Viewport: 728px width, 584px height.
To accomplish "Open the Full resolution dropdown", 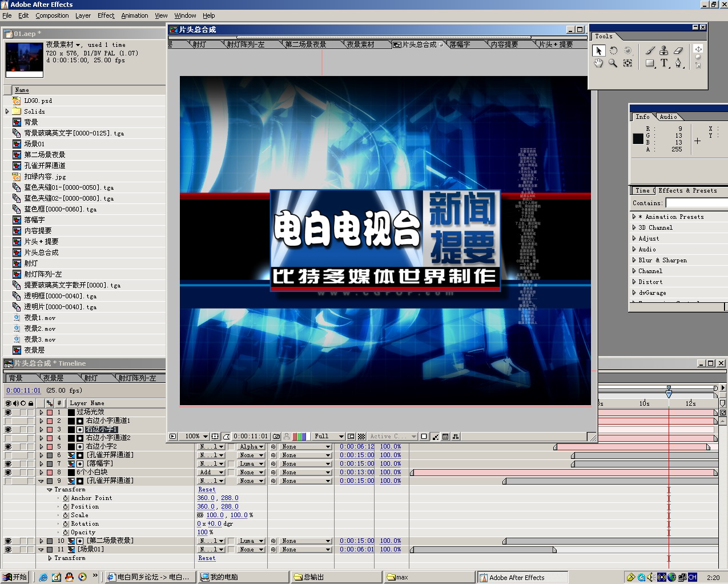I will tap(329, 437).
